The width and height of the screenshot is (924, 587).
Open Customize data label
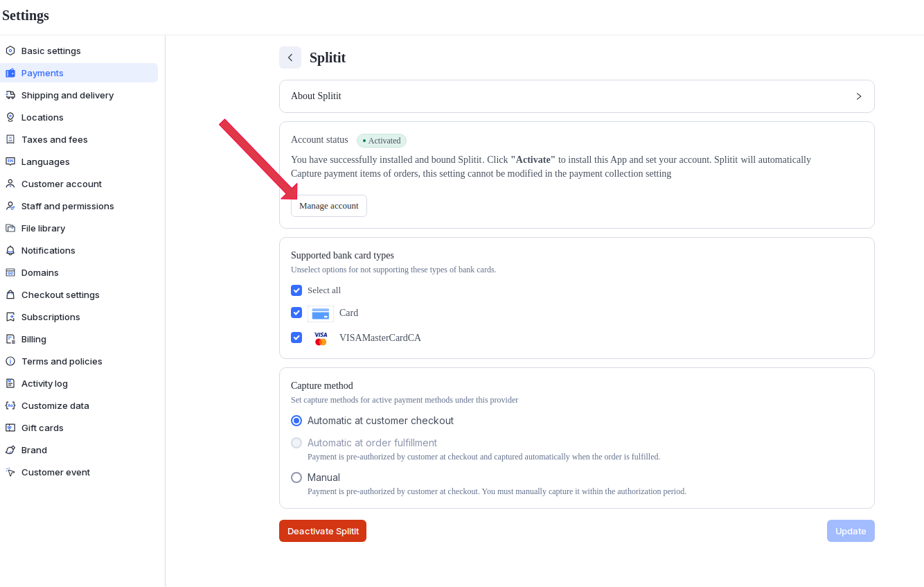click(x=55, y=405)
